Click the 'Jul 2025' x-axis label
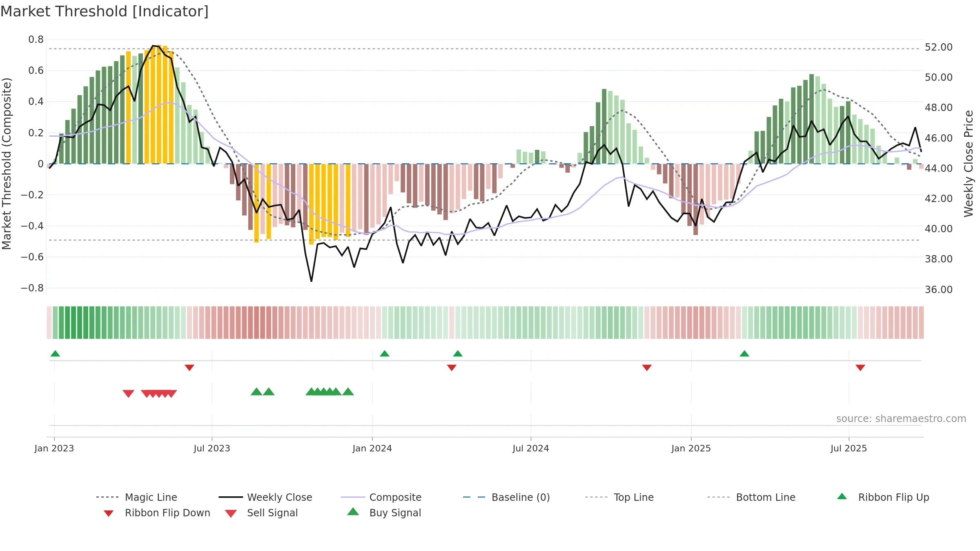This screenshot has width=980, height=551. click(x=849, y=449)
